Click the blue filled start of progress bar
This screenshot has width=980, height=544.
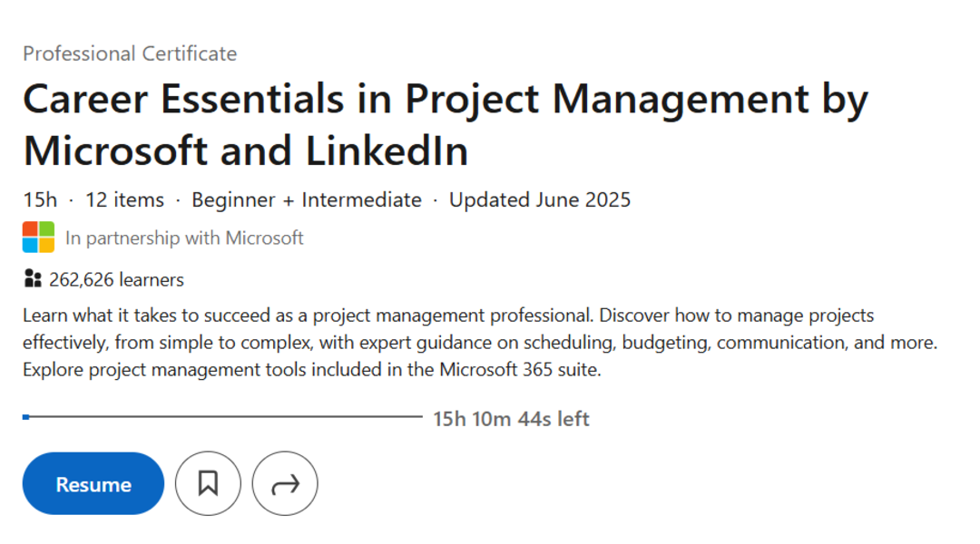26,417
